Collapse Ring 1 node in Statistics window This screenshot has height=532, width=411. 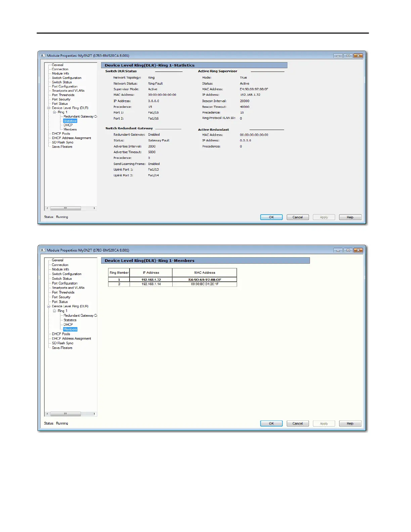pyautogui.click(x=54, y=112)
